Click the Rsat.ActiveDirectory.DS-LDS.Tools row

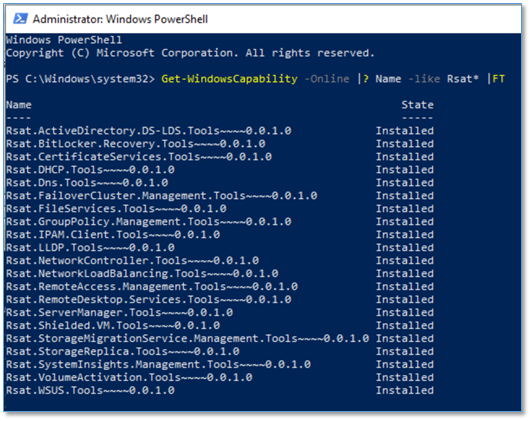(220, 131)
